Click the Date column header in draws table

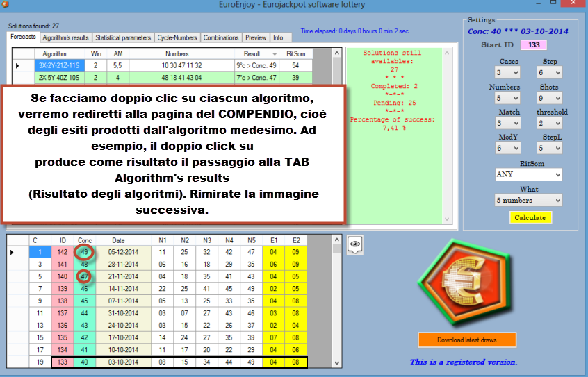pyautogui.click(x=124, y=240)
